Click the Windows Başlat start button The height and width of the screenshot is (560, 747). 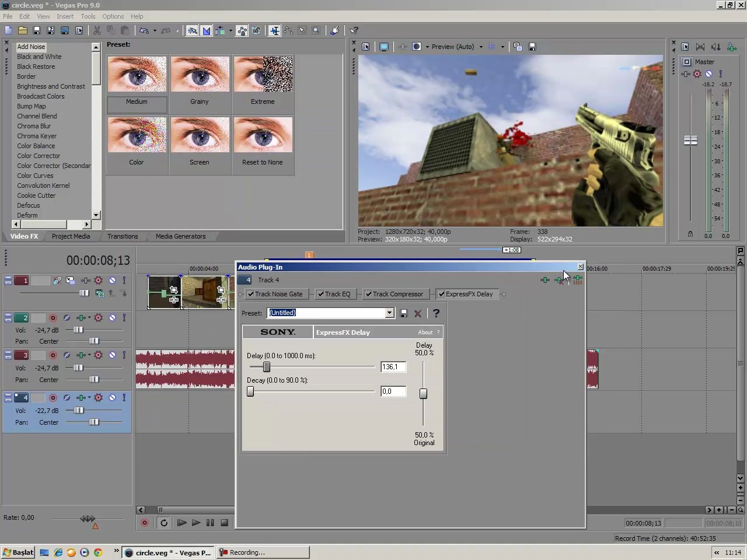18,552
